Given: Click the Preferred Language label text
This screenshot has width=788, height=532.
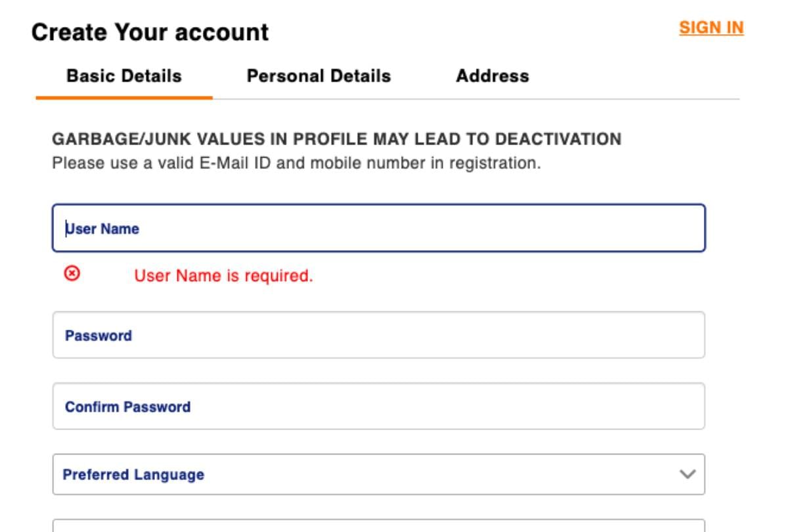Looking at the screenshot, I should (x=133, y=474).
